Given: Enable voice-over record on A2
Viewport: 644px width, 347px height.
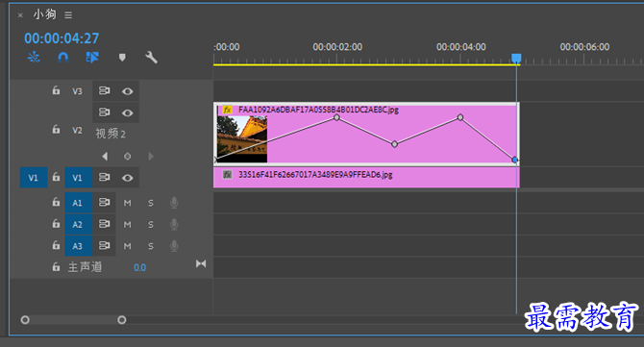Looking at the screenshot, I should pyautogui.click(x=174, y=224).
